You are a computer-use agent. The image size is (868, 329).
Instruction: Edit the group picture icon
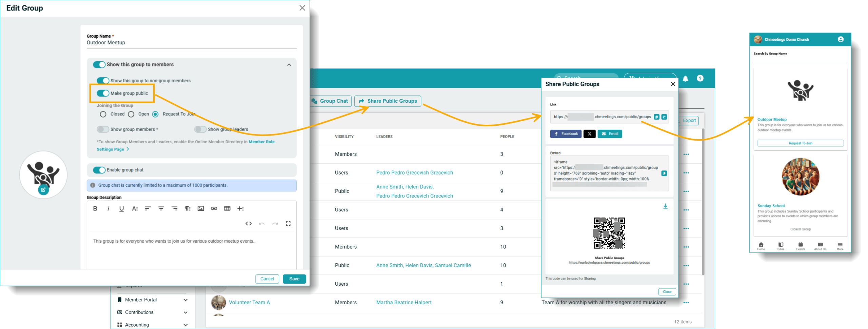(x=43, y=190)
